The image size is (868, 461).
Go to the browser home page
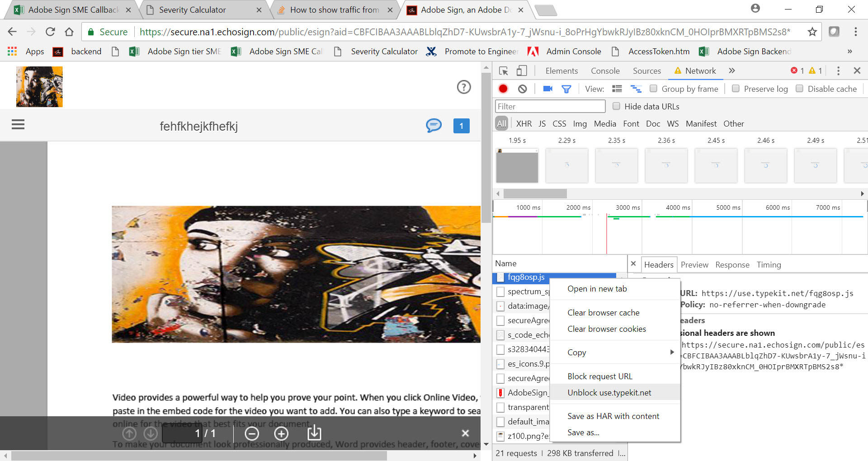pyautogui.click(x=69, y=32)
